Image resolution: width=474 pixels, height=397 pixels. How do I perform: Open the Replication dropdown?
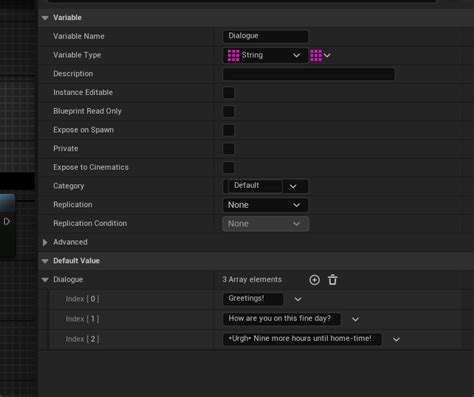point(265,205)
